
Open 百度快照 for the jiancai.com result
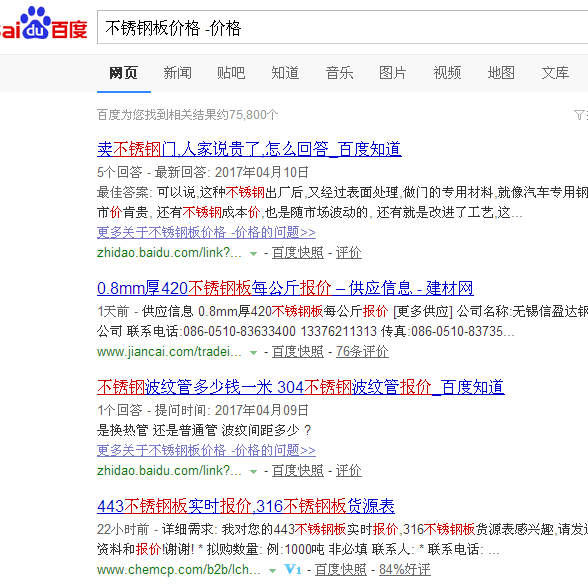click(298, 352)
